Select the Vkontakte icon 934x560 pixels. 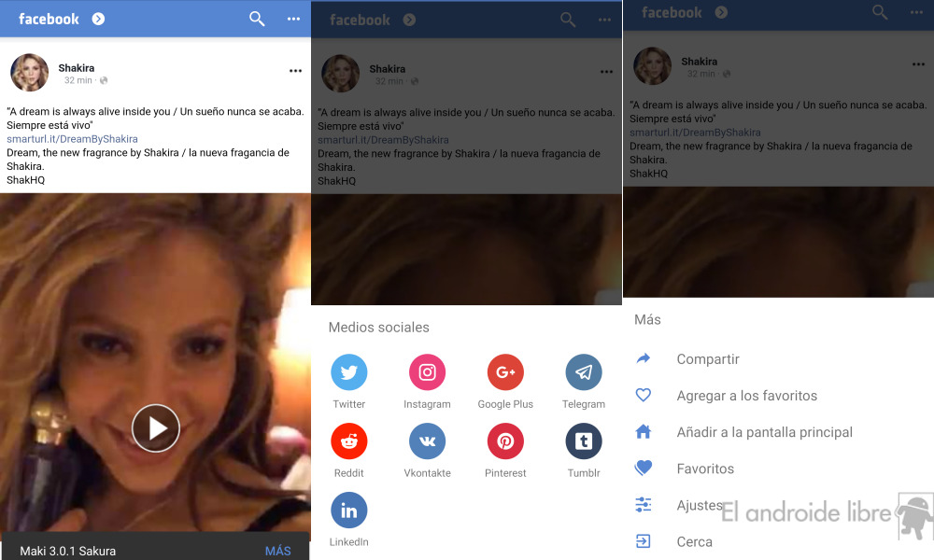click(x=427, y=441)
